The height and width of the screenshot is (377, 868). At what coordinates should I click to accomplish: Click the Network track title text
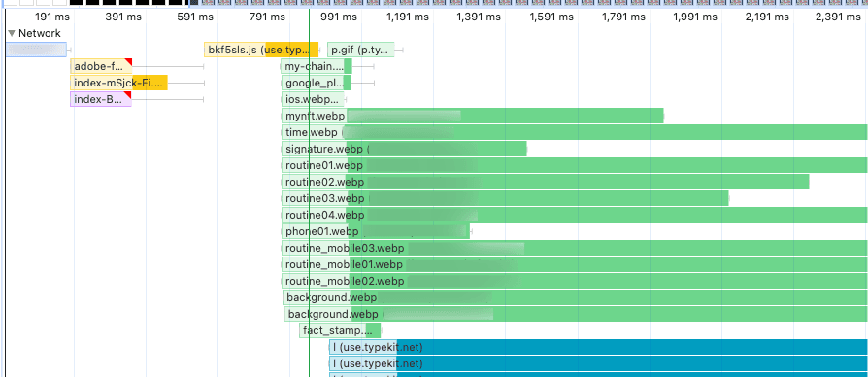40,33
